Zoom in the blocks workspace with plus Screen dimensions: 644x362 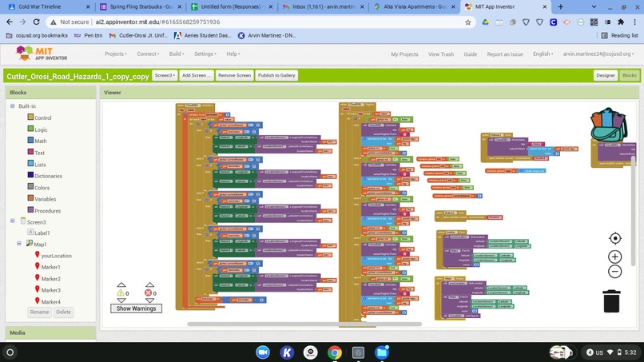click(615, 257)
